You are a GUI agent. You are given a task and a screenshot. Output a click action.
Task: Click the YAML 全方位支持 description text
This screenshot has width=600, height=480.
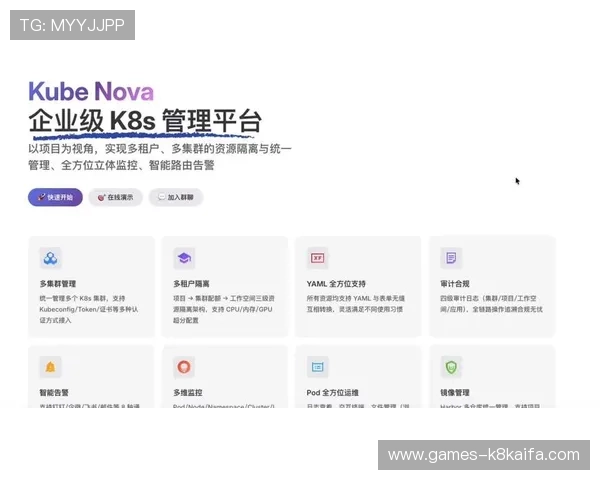coord(356,304)
